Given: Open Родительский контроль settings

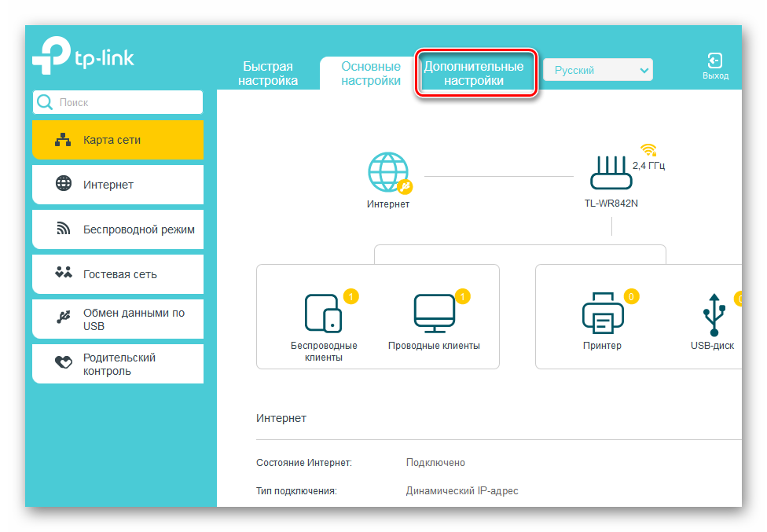Looking at the screenshot, I should click(x=118, y=364).
